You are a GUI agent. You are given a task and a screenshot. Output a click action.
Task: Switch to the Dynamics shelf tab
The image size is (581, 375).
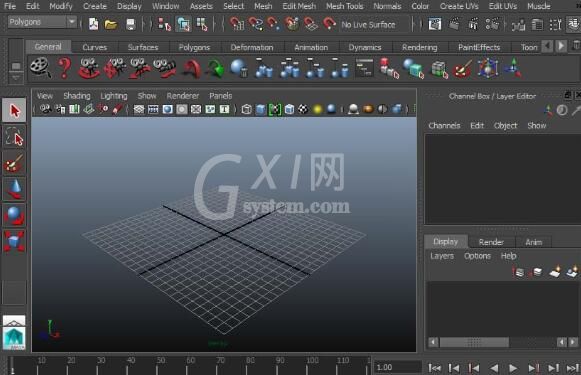pyautogui.click(x=365, y=47)
